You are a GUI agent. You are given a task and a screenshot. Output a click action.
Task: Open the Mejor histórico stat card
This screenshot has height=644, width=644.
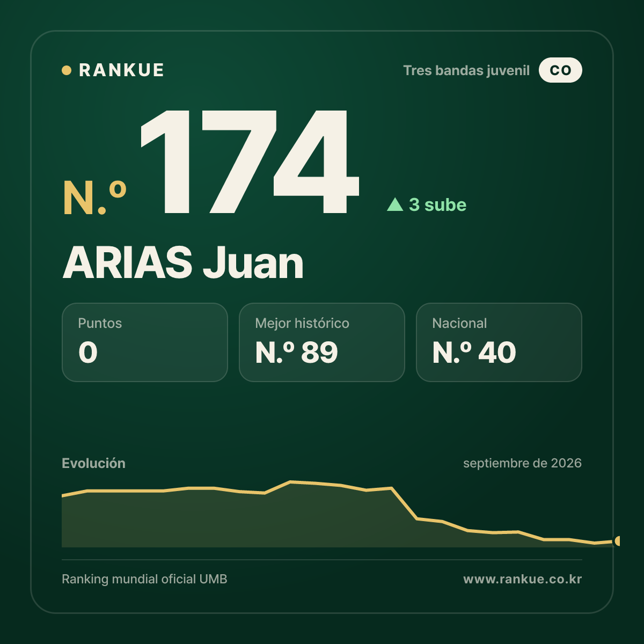point(322,342)
